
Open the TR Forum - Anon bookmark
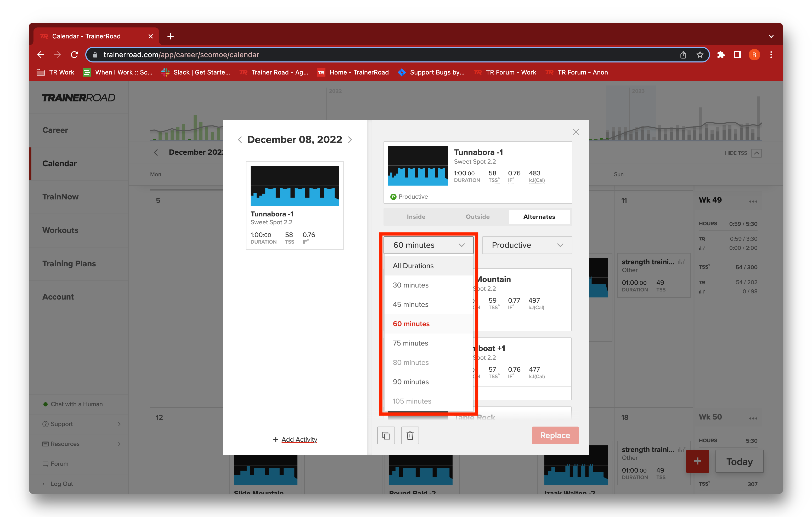coord(577,72)
